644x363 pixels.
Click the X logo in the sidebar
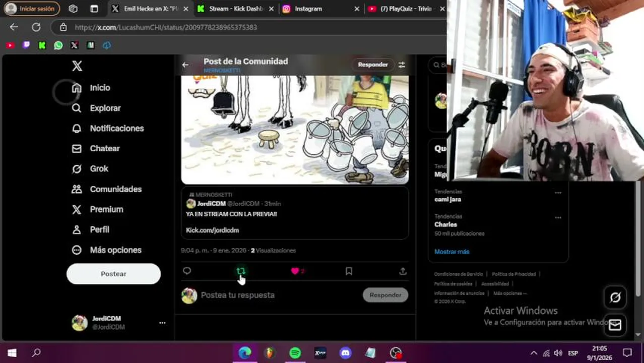(77, 66)
